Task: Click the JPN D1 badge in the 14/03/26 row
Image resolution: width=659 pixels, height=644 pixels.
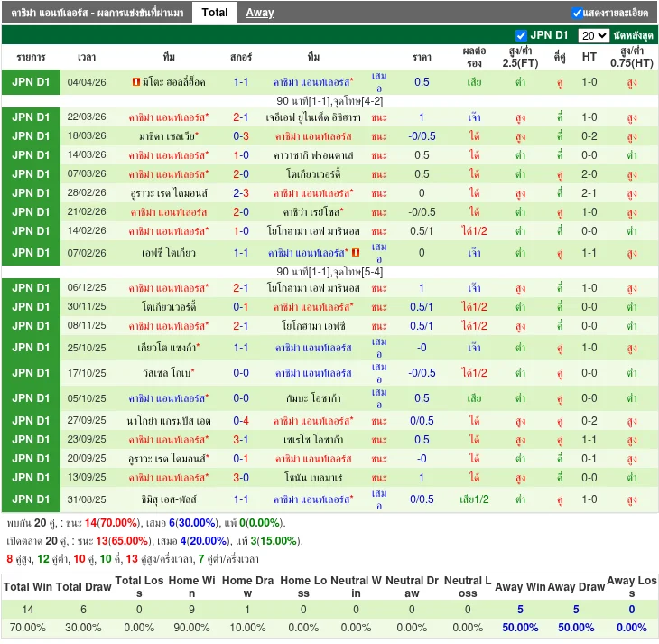Action: coord(31,155)
